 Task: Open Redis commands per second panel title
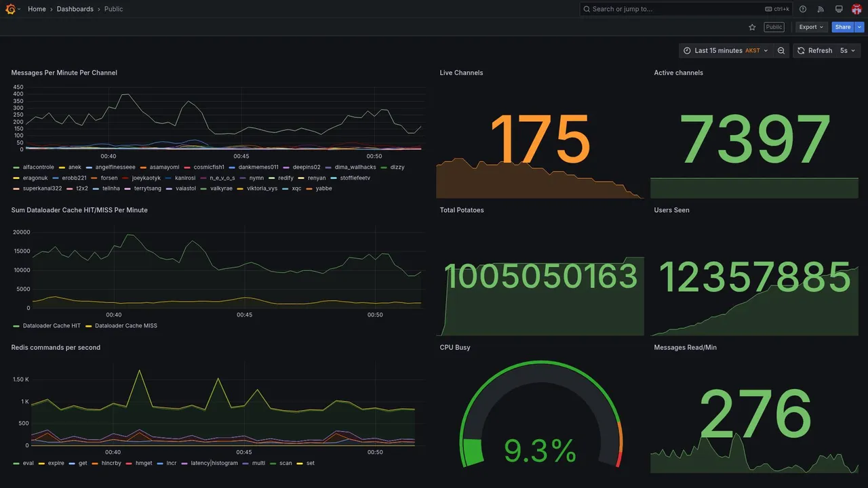point(56,347)
